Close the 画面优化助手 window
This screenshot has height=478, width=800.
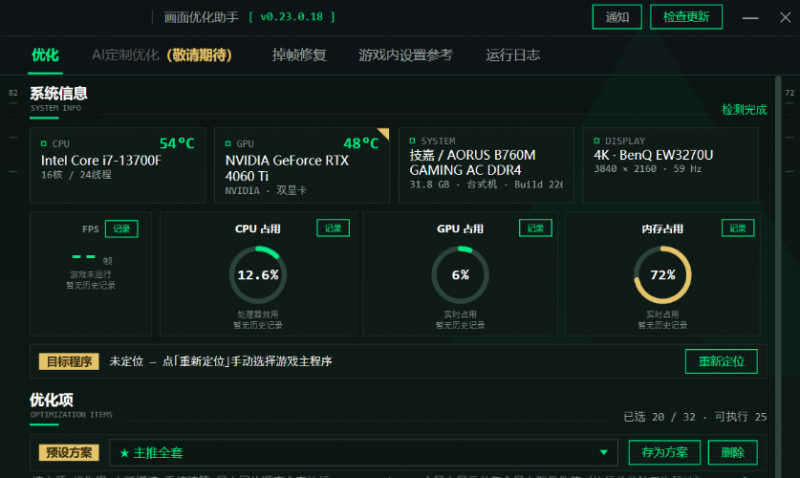785,17
